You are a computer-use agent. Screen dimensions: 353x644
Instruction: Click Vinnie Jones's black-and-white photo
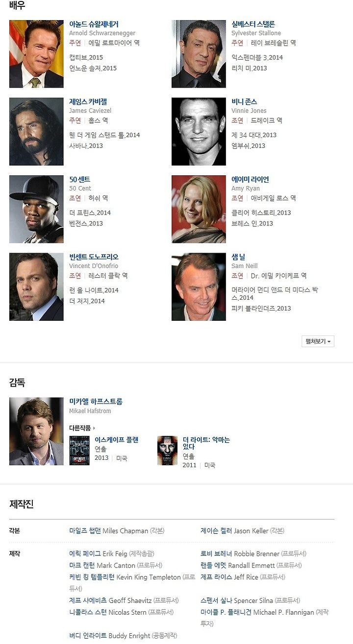[199, 132]
